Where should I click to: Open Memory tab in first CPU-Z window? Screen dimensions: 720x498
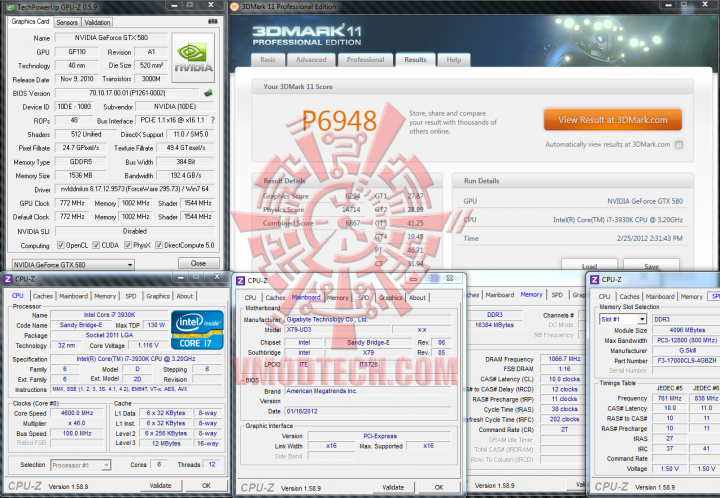point(105,296)
